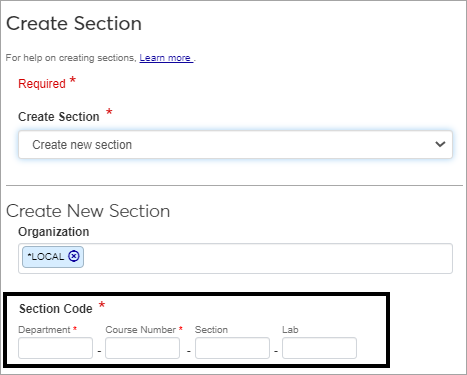Click the Course Number field
The width and height of the screenshot is (467, 375).
[142, 348]
